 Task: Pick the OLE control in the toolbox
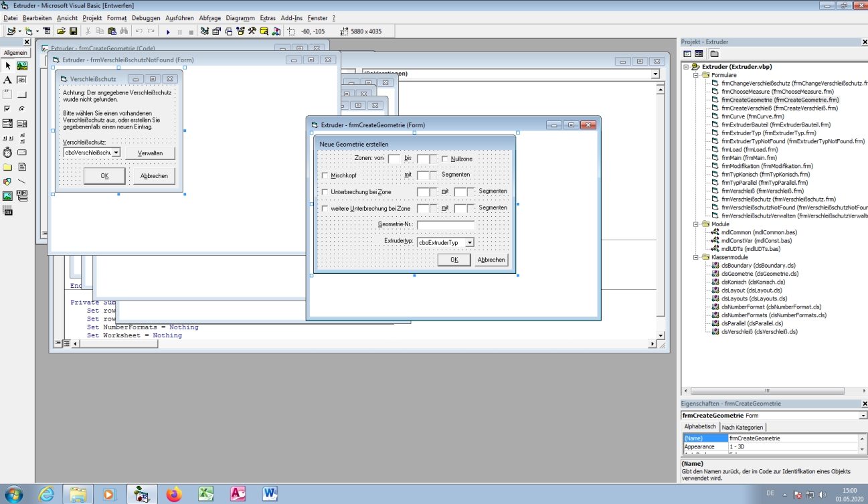pyautogui.click(x=7, y=210)
